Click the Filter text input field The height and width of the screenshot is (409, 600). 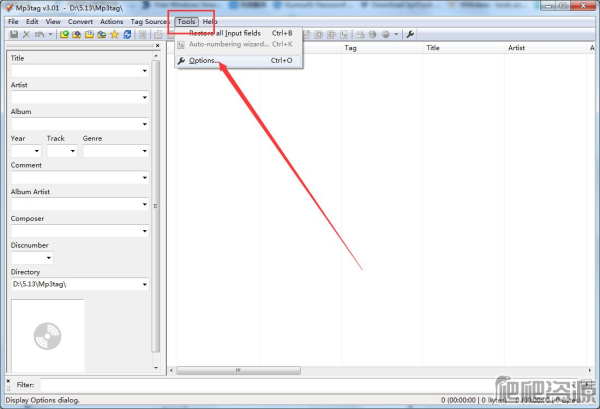tap(300, 384)
